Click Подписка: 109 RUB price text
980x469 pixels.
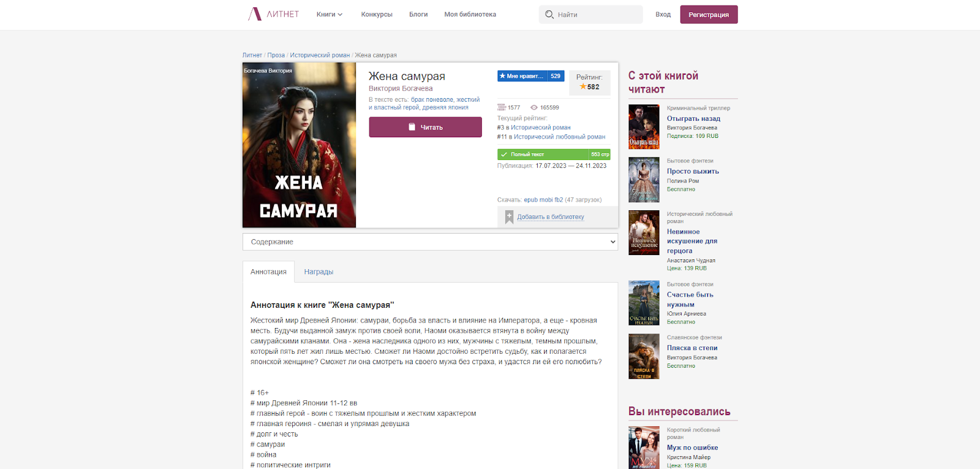point(693,136)
